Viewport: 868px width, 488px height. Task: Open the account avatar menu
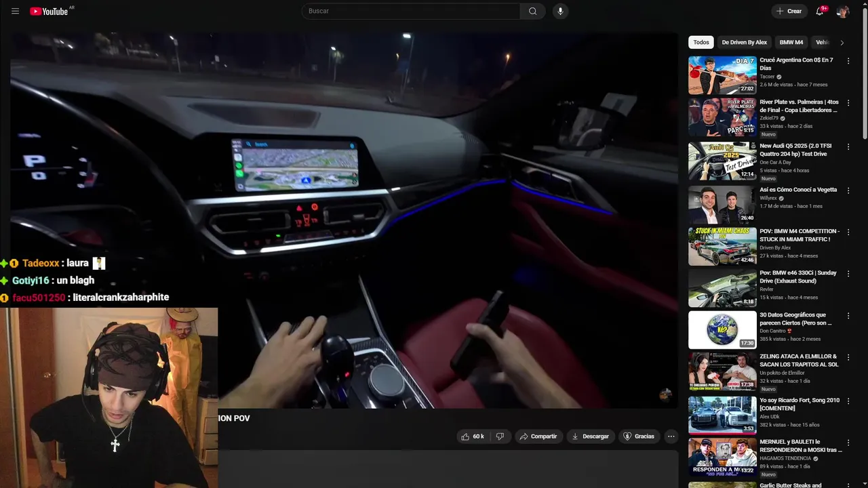pyautogui.click(x=842, y=11)
